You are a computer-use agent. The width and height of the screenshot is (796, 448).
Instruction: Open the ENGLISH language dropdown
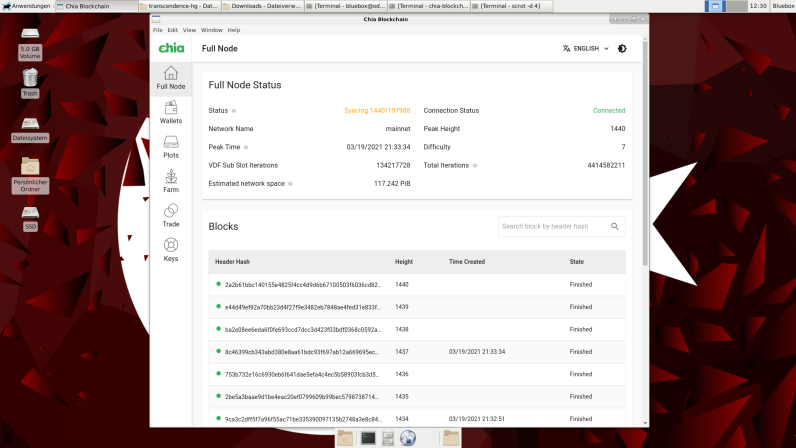(x=586, y=49)
